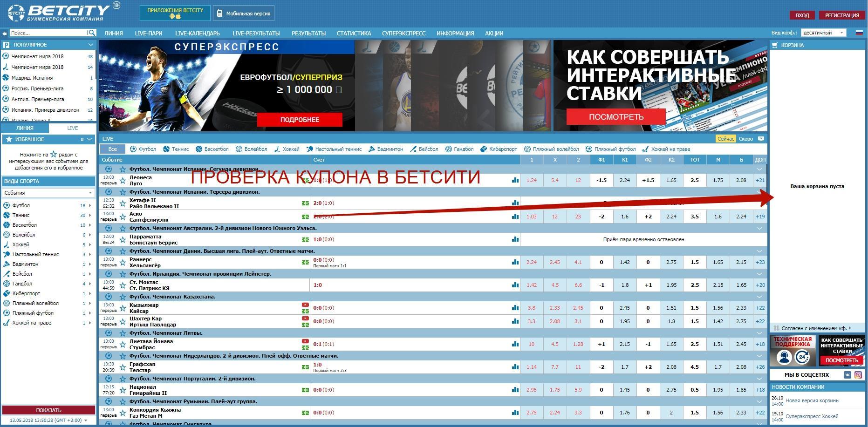The height and width of the screenshot is (427, 868).
Task: Click the video stream icon for Кызылжар–Кайсар
Action: tap(305, 305)
